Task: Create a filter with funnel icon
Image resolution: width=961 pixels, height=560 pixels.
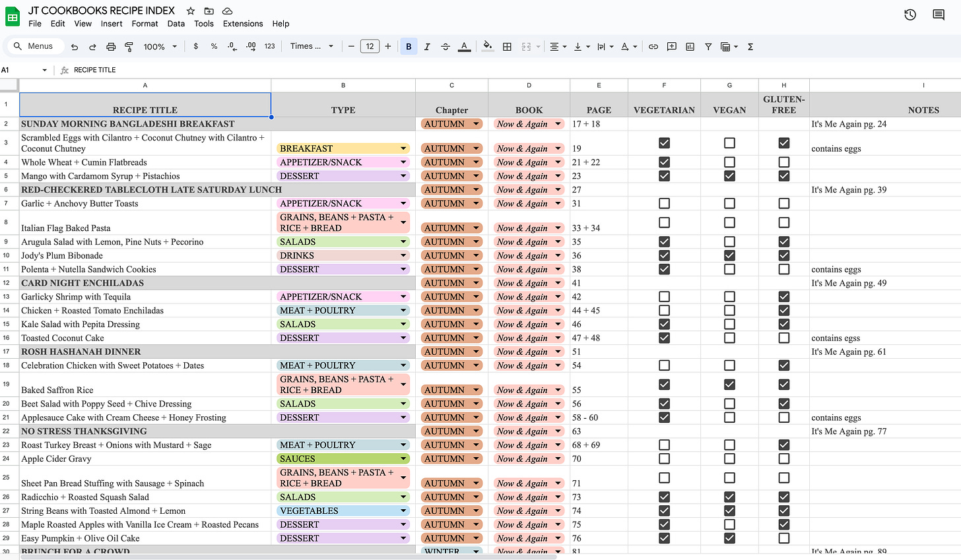Action: 708,47
